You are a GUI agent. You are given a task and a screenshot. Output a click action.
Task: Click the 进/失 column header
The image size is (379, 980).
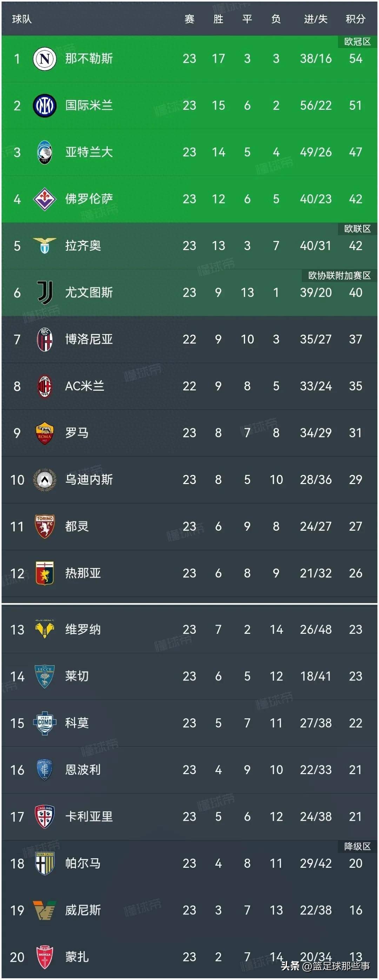pyautogui.click(x=315, y=19)
